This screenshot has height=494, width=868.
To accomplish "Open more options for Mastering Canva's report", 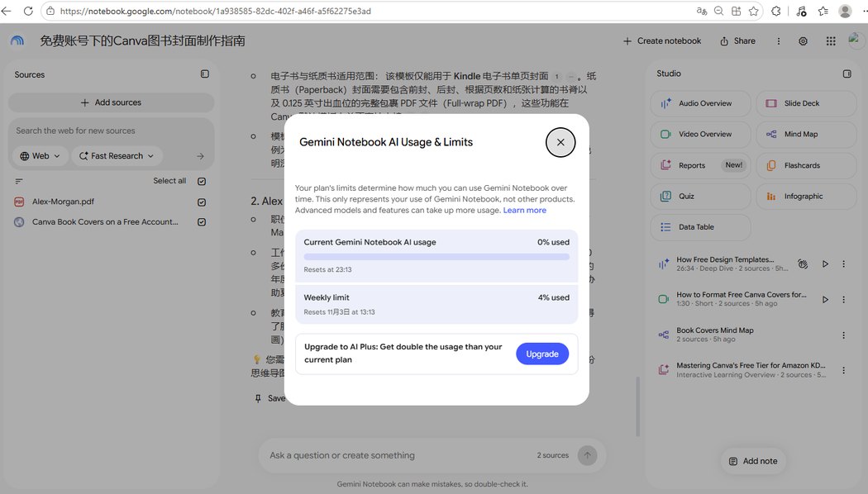I will 844,370.
